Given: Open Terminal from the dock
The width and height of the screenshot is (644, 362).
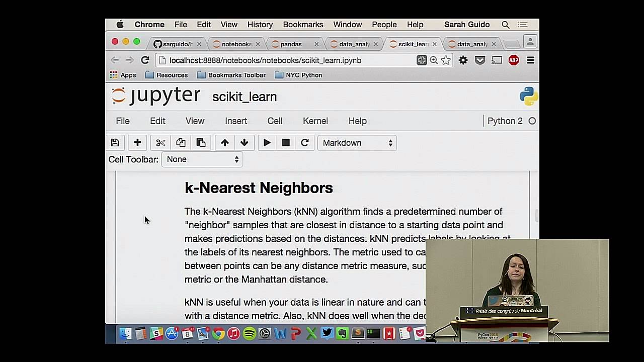Looking at the screenshot, I should [x=373, y=333].
